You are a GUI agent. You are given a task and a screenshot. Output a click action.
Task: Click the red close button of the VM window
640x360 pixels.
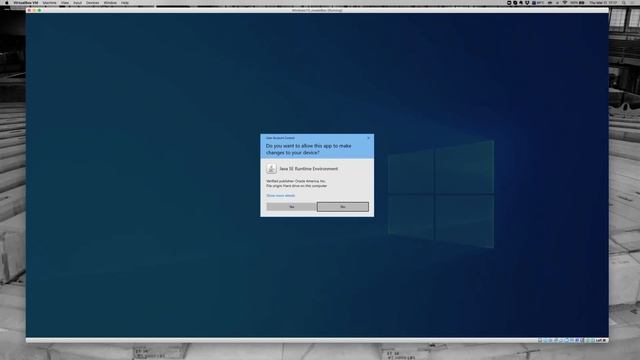click(x=29, y=10)
